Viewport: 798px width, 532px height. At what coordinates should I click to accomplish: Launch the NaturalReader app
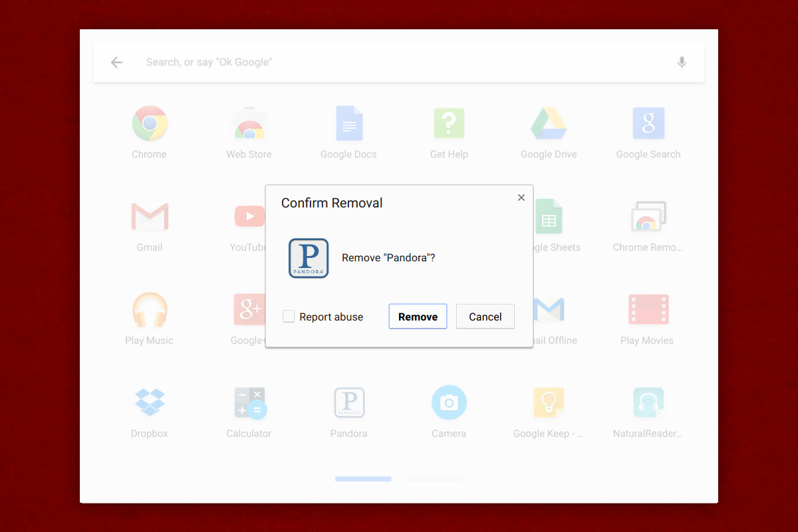click(x=648, y=403)
